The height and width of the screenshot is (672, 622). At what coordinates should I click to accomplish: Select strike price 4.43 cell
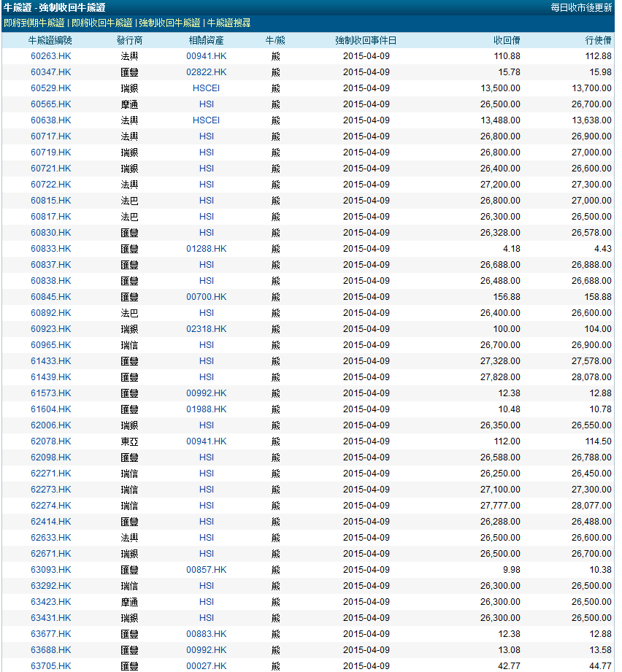pyautogui.click(x=603, y=249)
